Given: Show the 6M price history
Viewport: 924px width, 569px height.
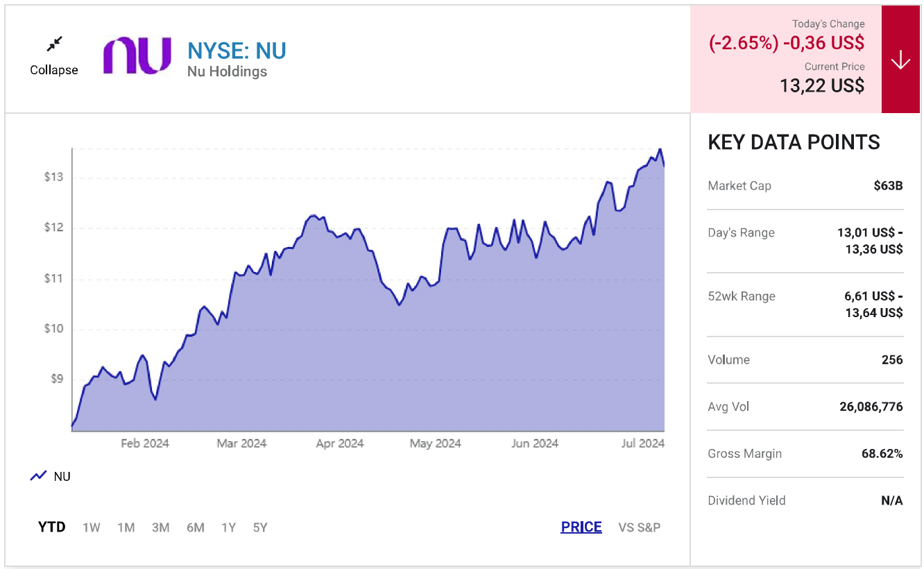Looking at the screenshot, I should [195, 527].
